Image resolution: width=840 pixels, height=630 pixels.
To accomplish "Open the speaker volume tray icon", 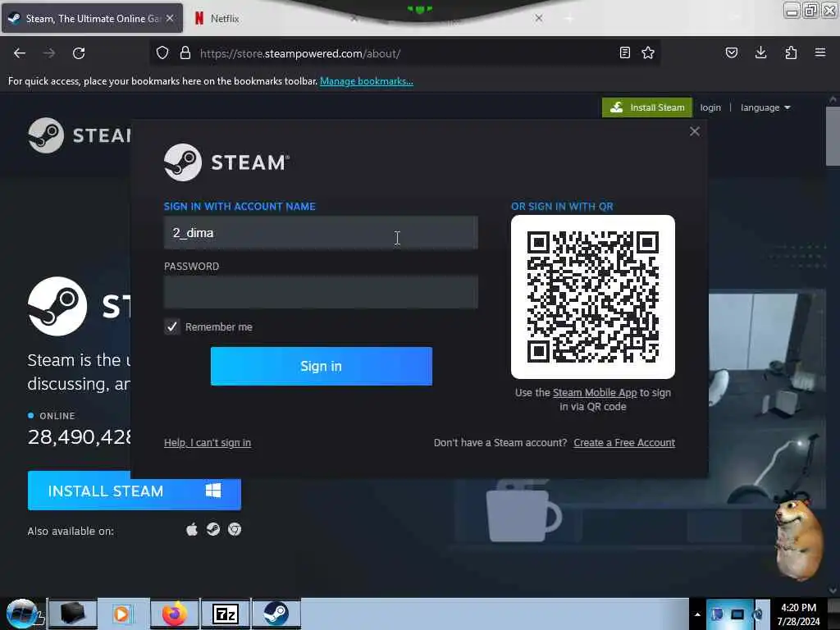I will pos(758,614).
